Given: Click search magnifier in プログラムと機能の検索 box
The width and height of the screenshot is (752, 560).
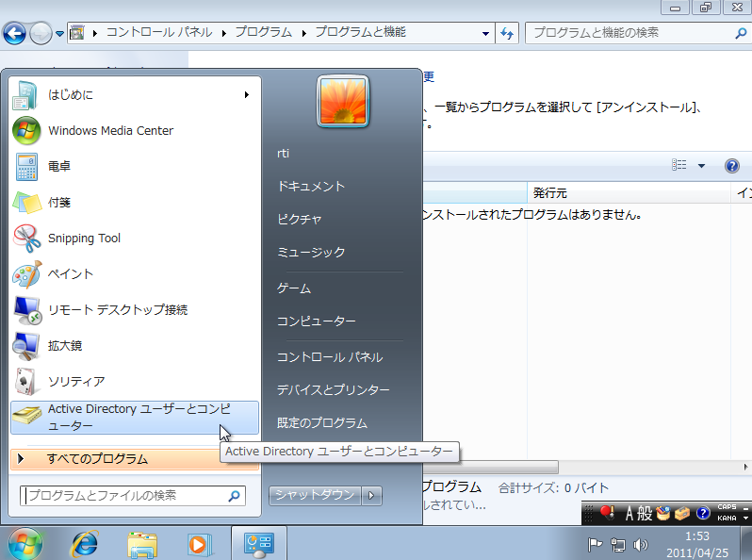Looking at the screenshot, I should click(741, 33).
